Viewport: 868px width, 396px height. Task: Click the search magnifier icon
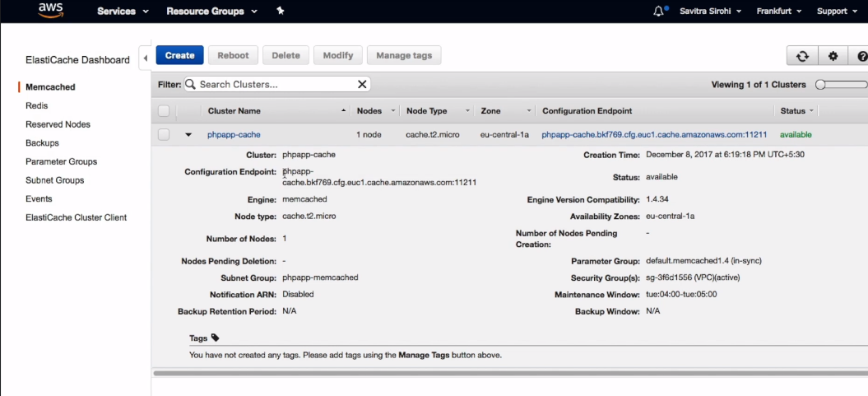point(190,84)
